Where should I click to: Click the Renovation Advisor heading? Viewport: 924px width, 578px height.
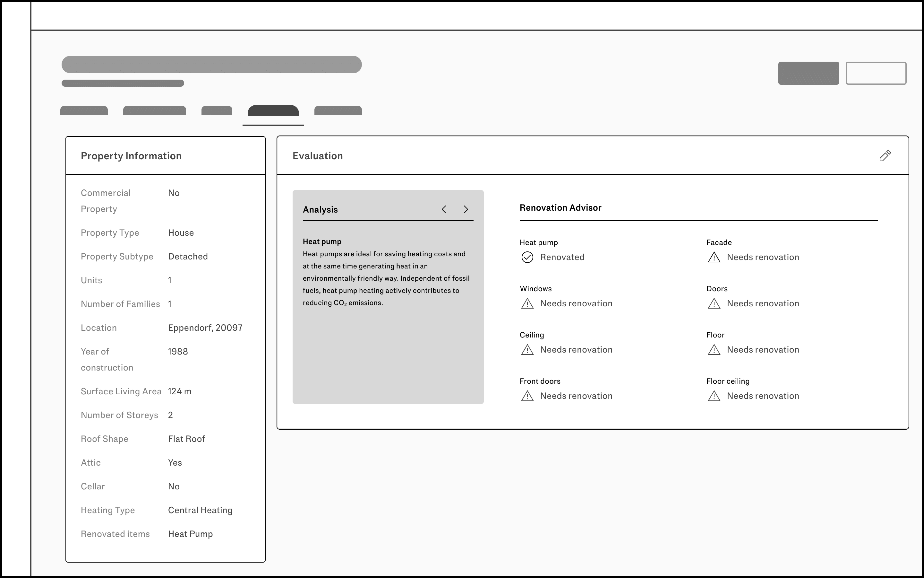point(560,207)
